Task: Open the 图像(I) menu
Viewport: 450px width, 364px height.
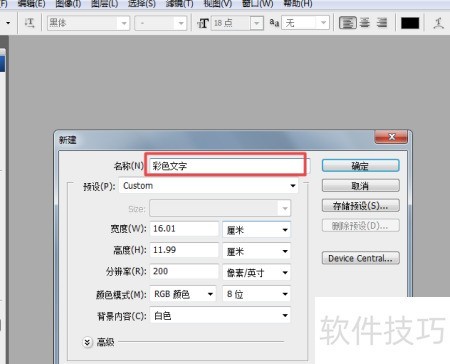Action: tap(68, 4)
